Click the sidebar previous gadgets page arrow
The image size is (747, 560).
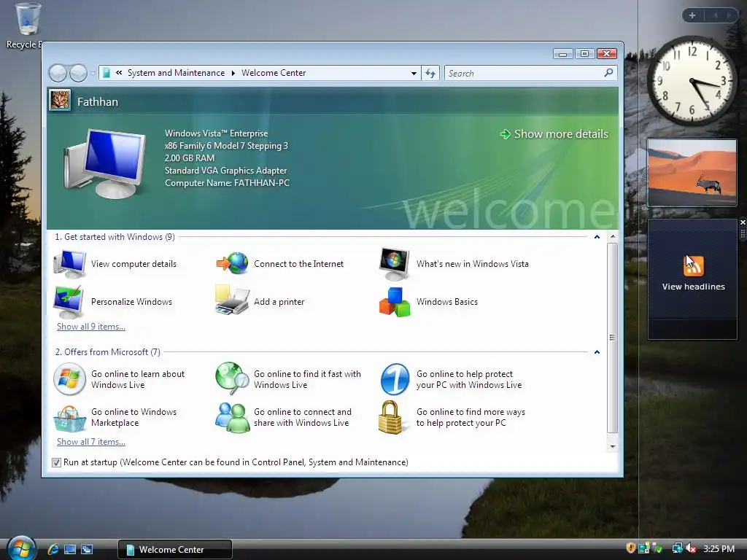point(715,15)
